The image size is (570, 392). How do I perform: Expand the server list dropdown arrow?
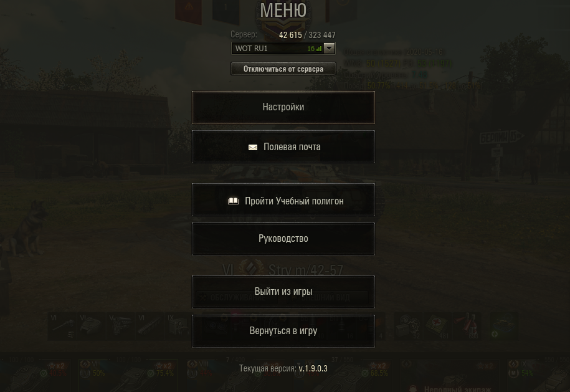[x=329, y=48]
